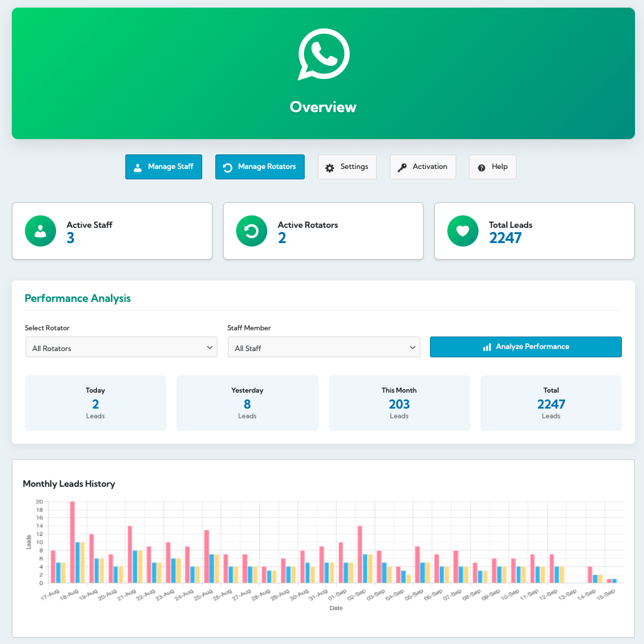The height and width of the screenshot is (644, 644).
Task: Click the Total Leads heart icon
Action: [x=463, y=231]
